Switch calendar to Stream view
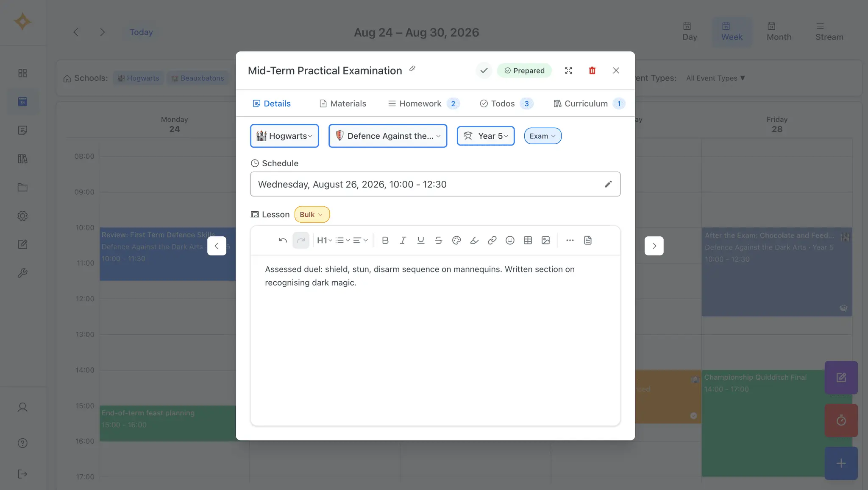Viewport: 868px width, 490px height. coord(829,32)
